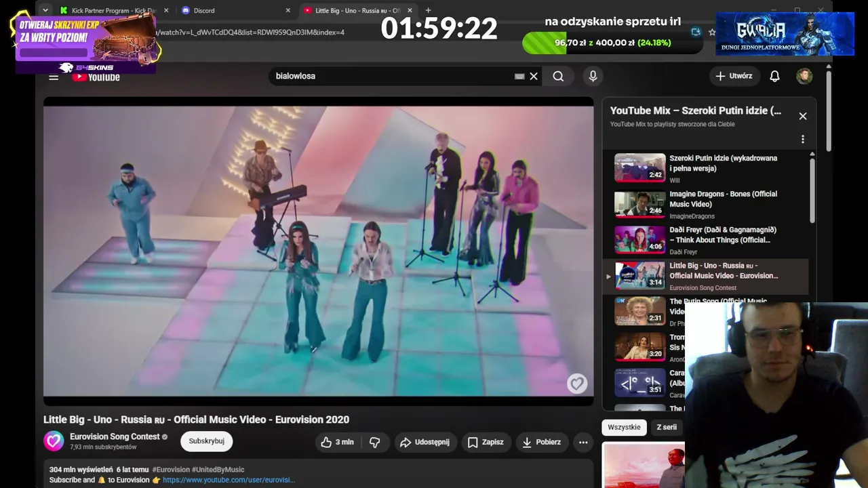Image resolution: width=868 pixels, height=488 pixels.
Task: Play Szeroki Putin idzie from the mix
Action: 707,168
